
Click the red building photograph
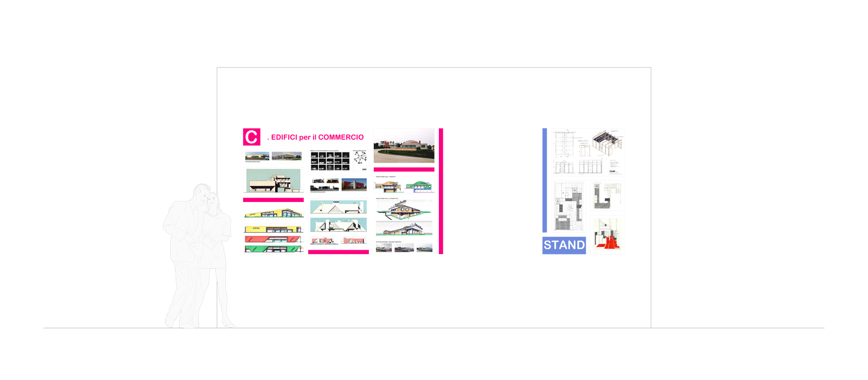[x=354, y=185]
